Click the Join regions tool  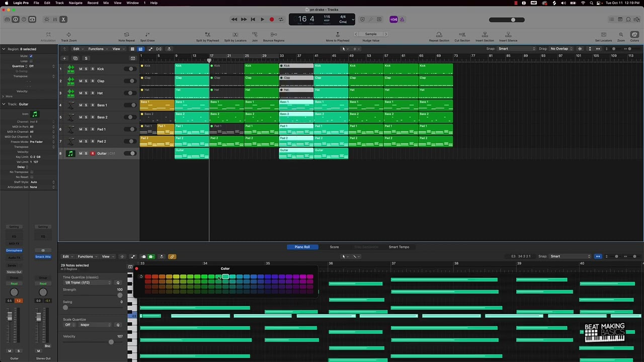[x=255, y=37]
